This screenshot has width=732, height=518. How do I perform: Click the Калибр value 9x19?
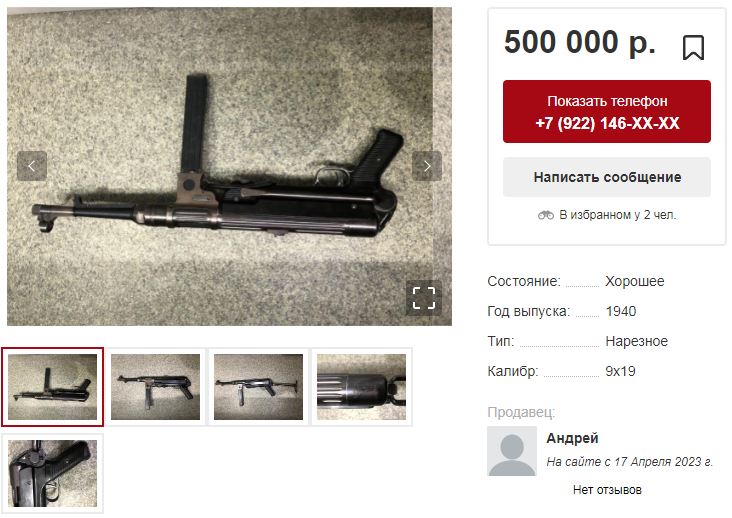click(620, 371)
